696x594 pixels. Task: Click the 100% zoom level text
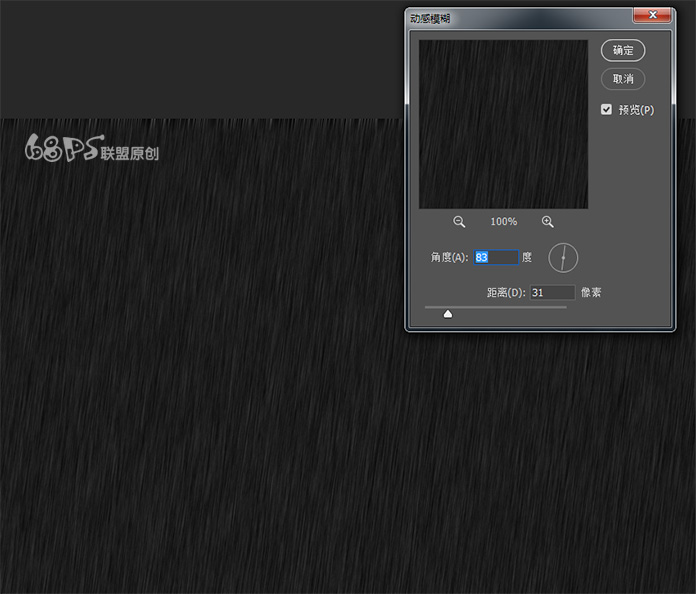pos(503,222)
